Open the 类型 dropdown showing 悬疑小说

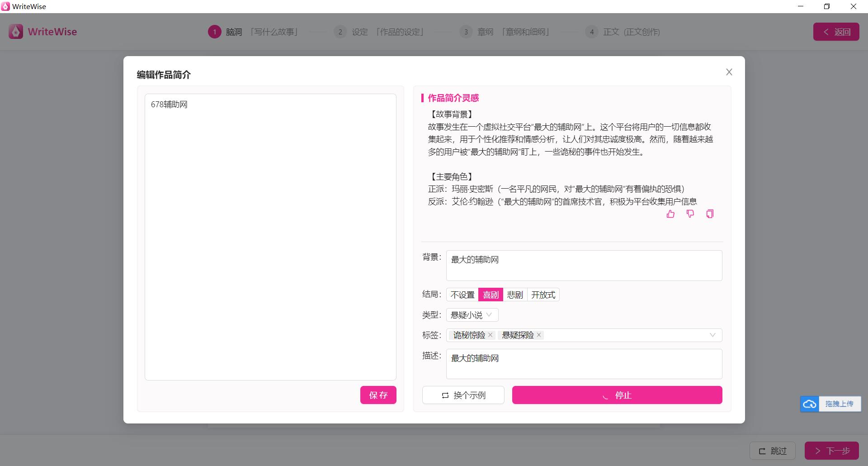472,315
